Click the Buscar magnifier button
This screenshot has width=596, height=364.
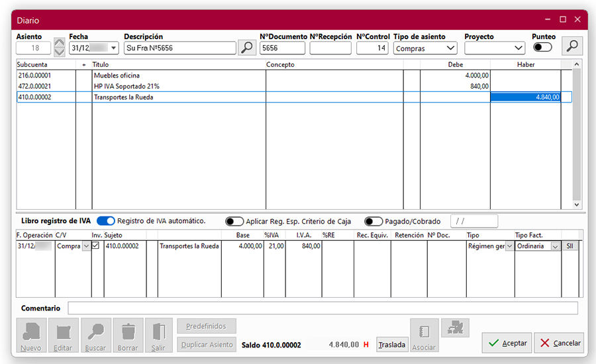(95, 336)
